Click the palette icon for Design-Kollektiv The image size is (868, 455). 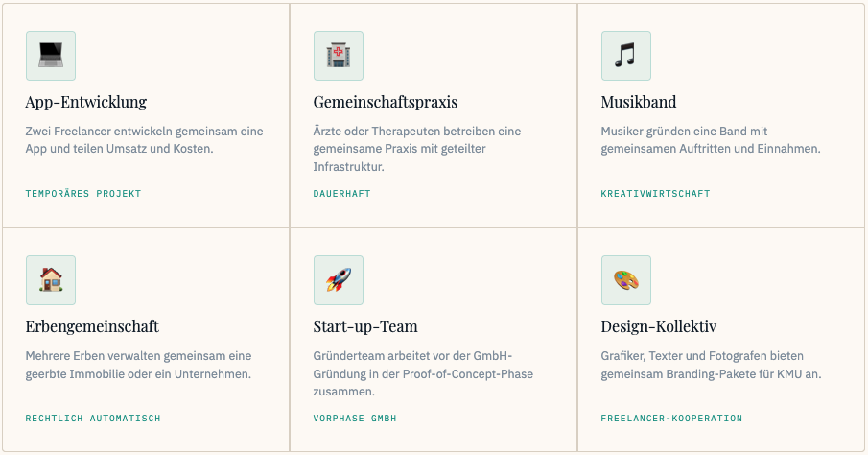point(626,280)
